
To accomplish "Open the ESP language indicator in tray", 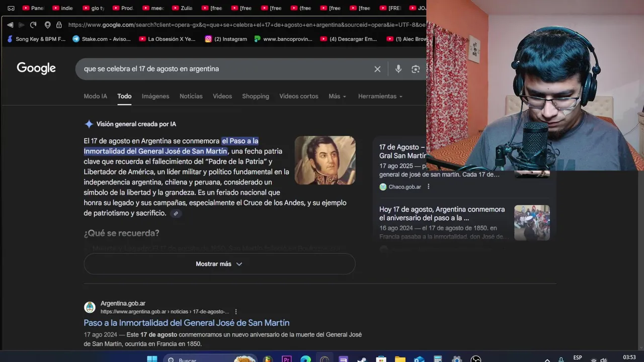I will point(578,358).
